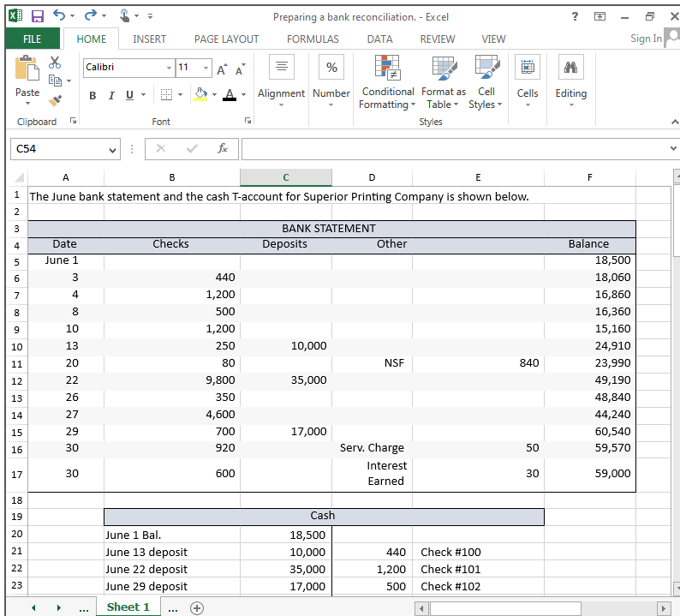This screenshot has height=616, width=680.
Task: Switch to the VIEW tab
Action: (493, 39)
